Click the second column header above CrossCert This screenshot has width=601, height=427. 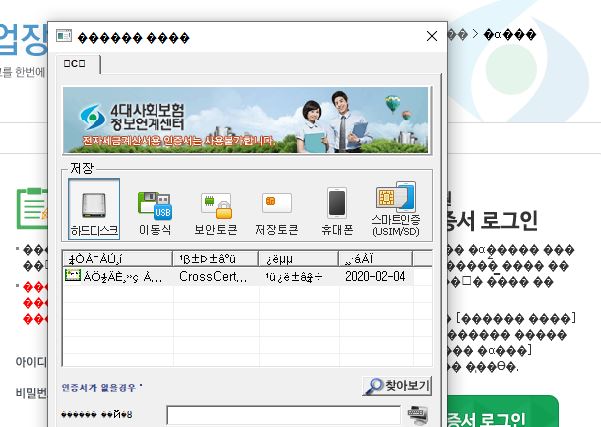215,259
